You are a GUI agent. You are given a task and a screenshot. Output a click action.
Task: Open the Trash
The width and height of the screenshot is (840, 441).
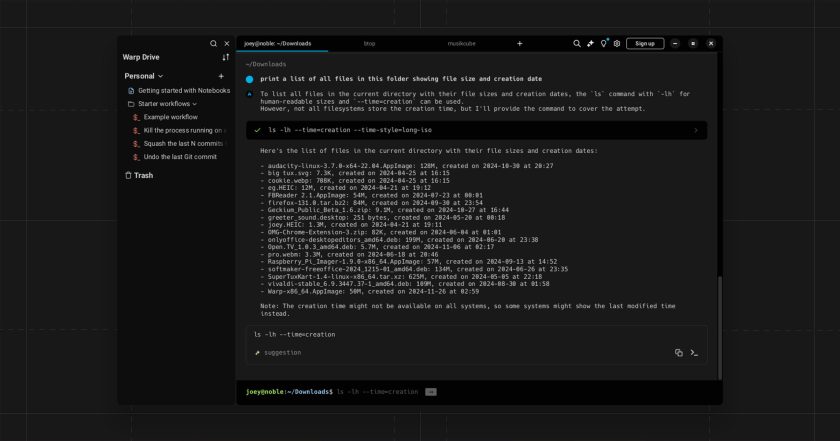click(139, 175)
